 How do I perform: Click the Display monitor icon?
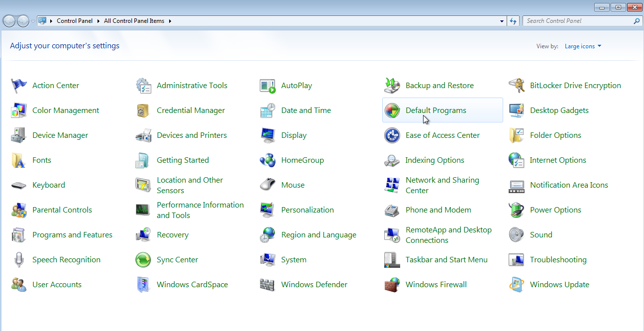[x=268, y=135]
